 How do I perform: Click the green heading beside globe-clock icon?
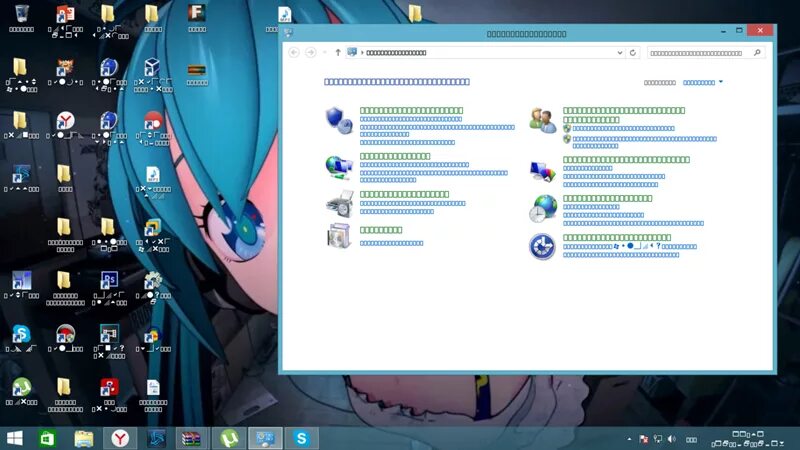click(607, 198)
